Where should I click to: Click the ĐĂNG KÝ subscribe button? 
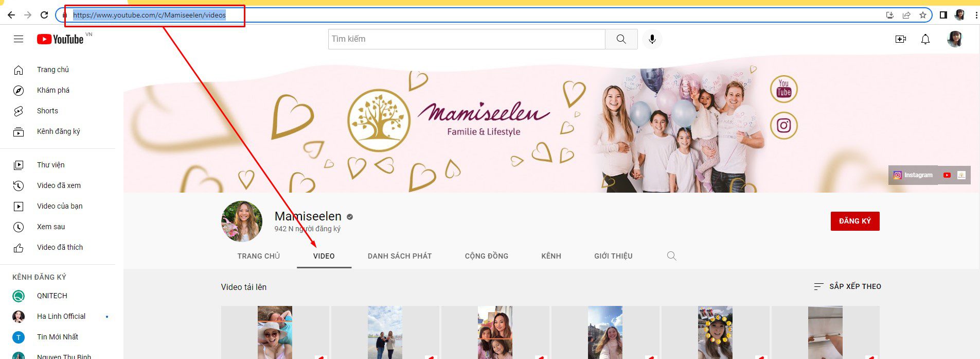[x=855, y=221]
